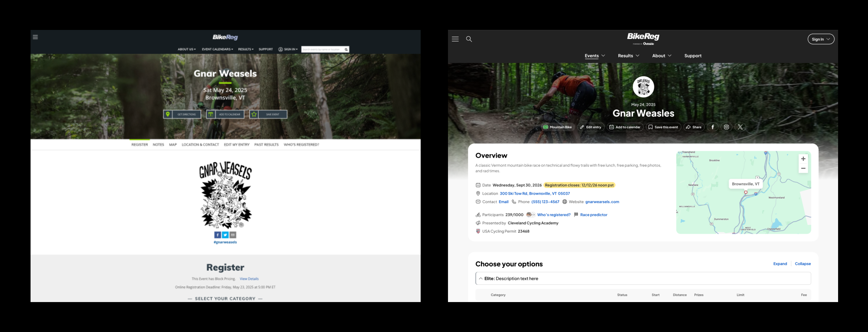Select the EDIT MY ENTRY tab

237,145
